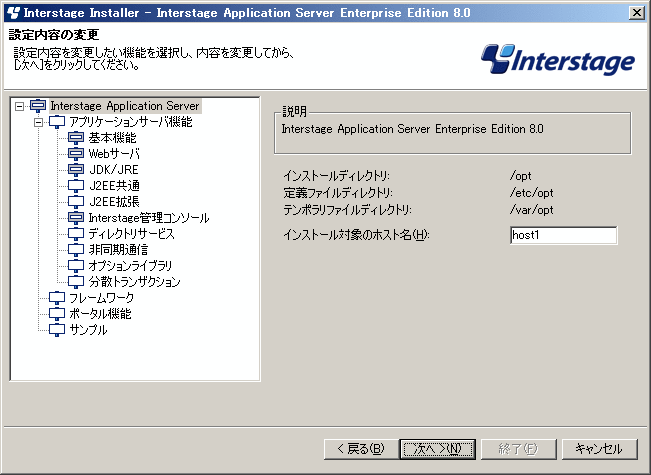Click the インストール対象のホスト名(H) label

(356, 235)
